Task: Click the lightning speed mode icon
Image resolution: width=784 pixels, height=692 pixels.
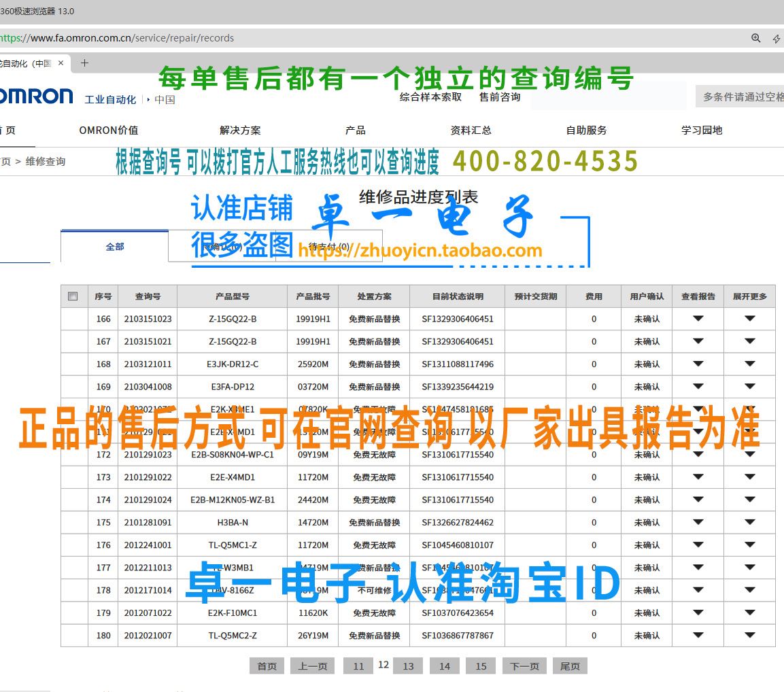Action: coord(777,39)
